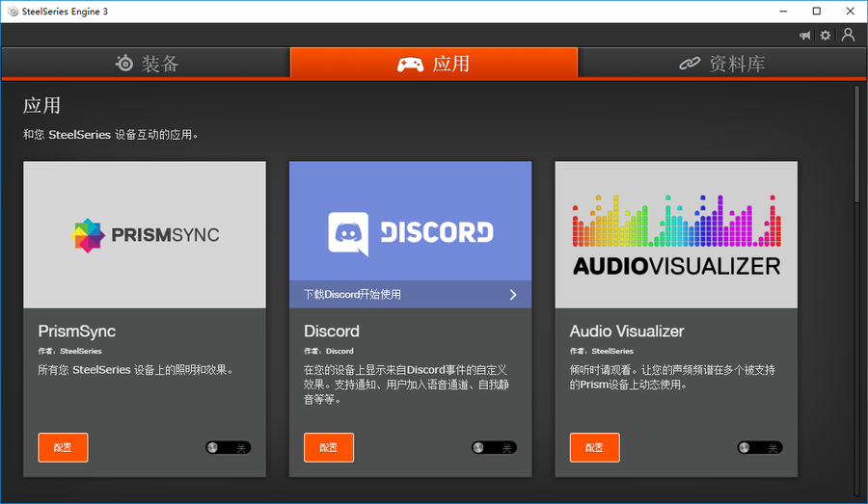Open settings via the gear icon

[826, 36]
